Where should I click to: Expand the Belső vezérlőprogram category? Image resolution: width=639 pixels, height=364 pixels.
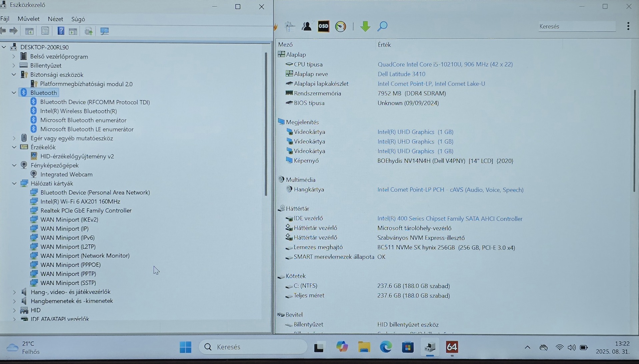[14, 57]
